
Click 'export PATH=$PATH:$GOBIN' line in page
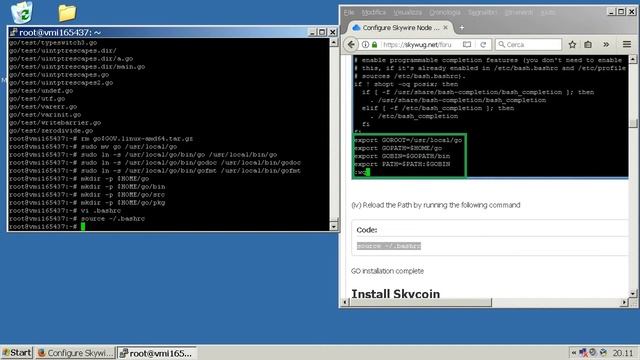tap(402, 164)
